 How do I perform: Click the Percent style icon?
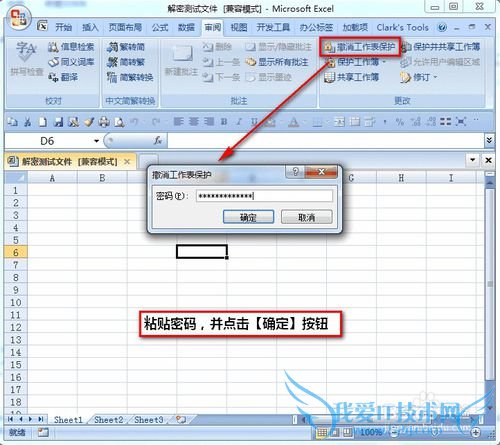[400, 122]
